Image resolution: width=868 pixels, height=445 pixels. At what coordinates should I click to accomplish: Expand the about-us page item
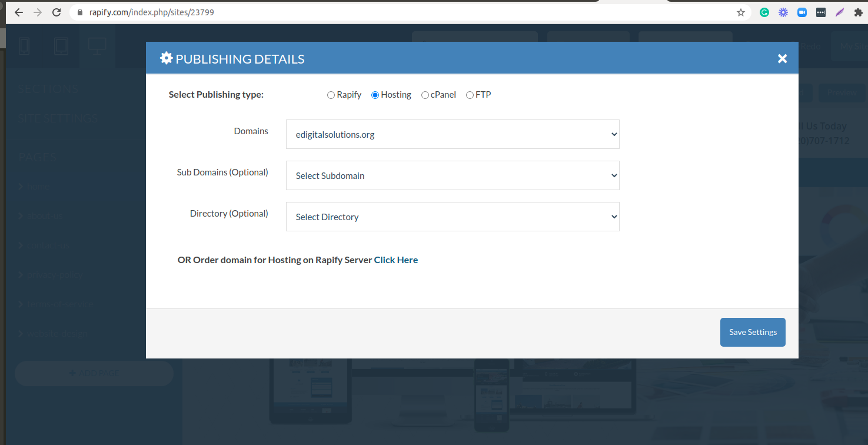[x=41, y=215]
